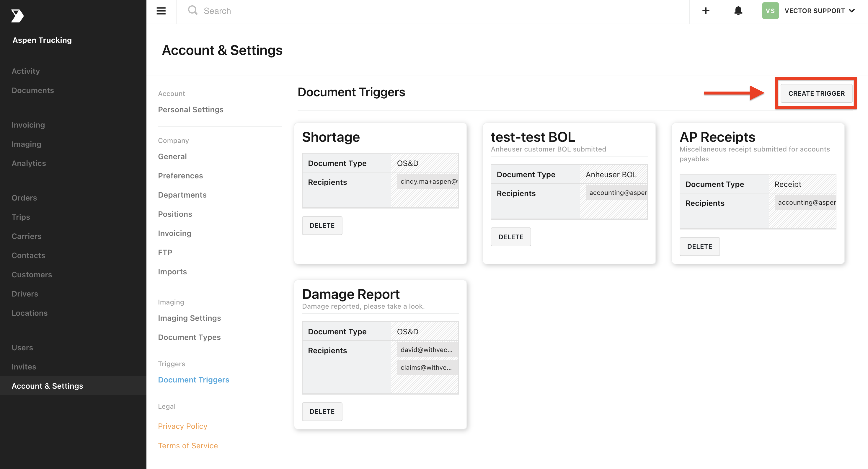Open General company settings
The image size is (868, 469).
click(172, 157)
